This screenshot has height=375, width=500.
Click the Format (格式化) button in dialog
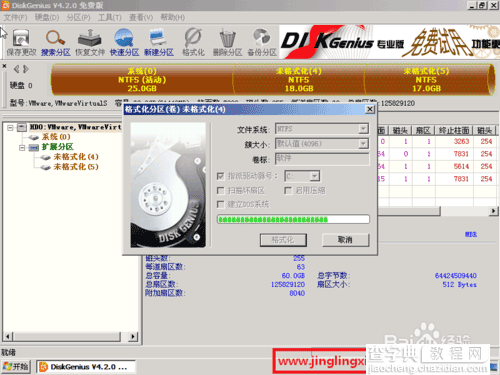(283, 240)
